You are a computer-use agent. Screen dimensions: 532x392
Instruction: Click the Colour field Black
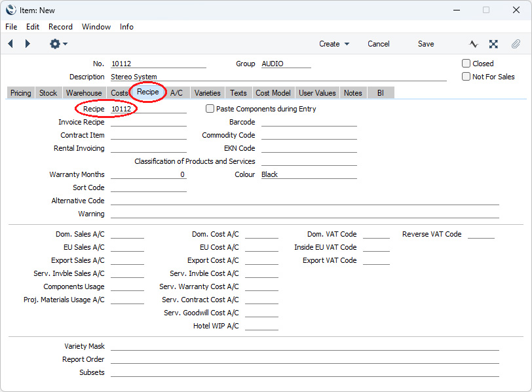[309, 174]
